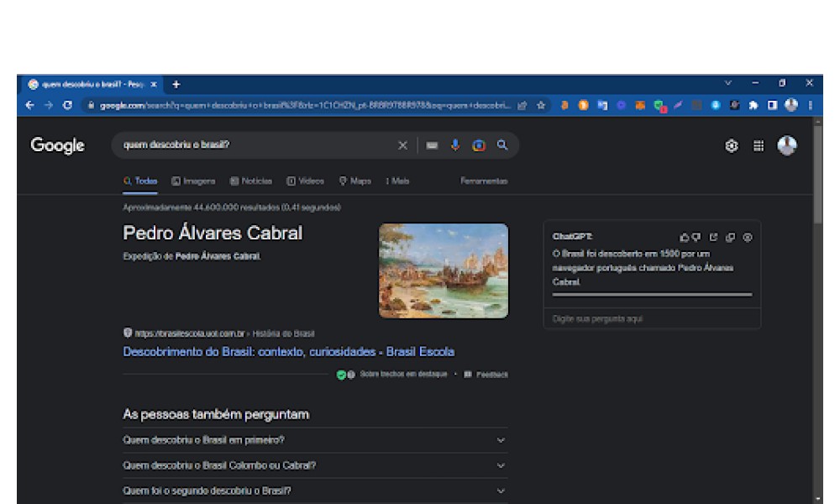Send 'Feedback' on featured snippet
Viewport: 840px width, 504px height.
click(486, 375)
